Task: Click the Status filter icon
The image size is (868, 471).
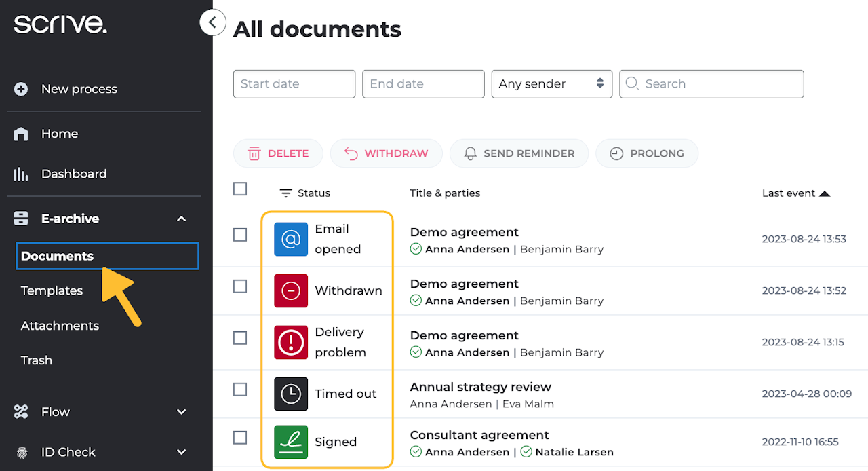Action: pos(286,193)
